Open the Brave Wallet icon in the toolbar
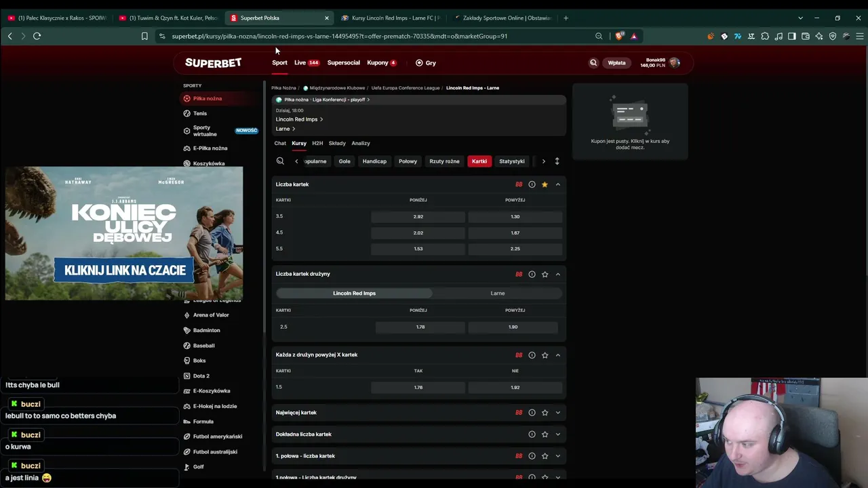 click(806, 36)
